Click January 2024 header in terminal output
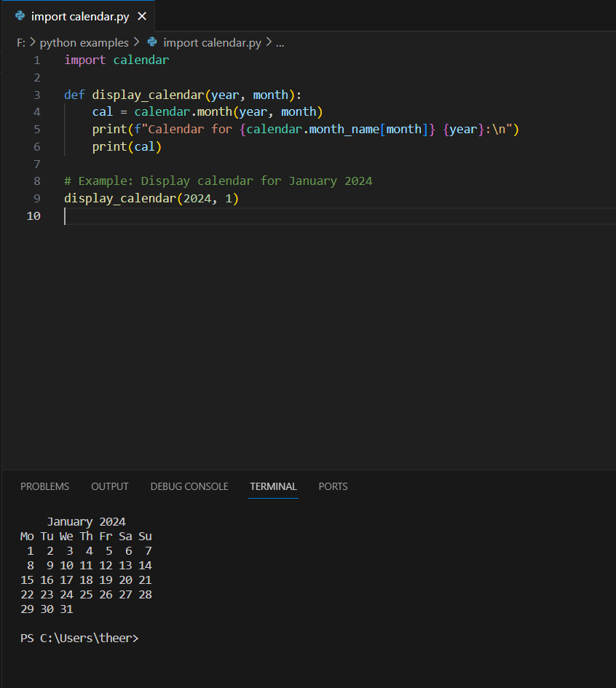The image size is (616, 688). point(86,522)
